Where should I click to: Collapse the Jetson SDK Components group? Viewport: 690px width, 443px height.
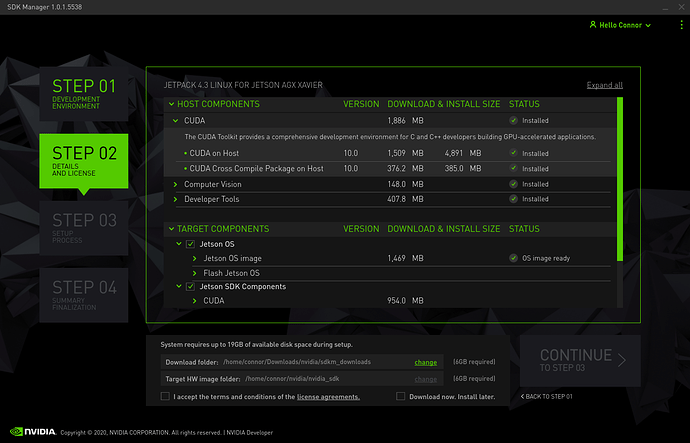click(x=179, y=286)
